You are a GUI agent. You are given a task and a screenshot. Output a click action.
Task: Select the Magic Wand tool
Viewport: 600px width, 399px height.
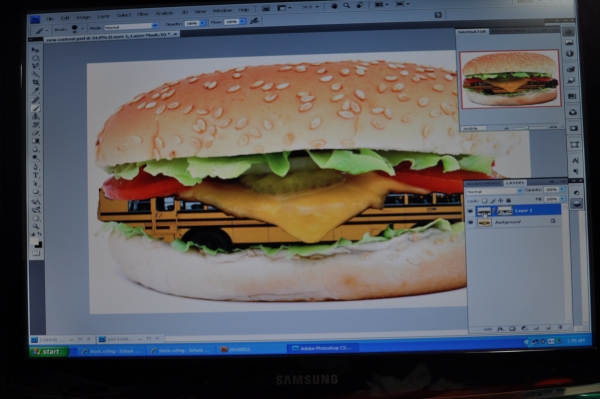tap(35, 74)
